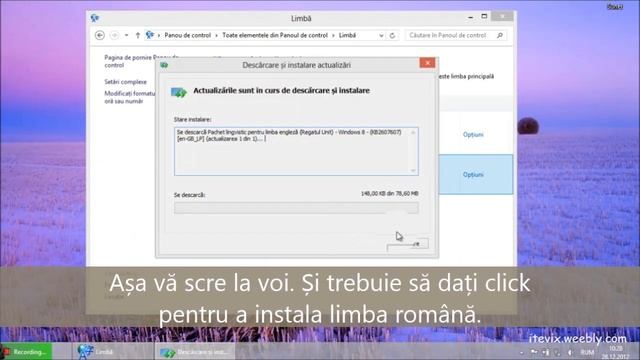Click the Back arrow in Limbă window

coord(100,36)
